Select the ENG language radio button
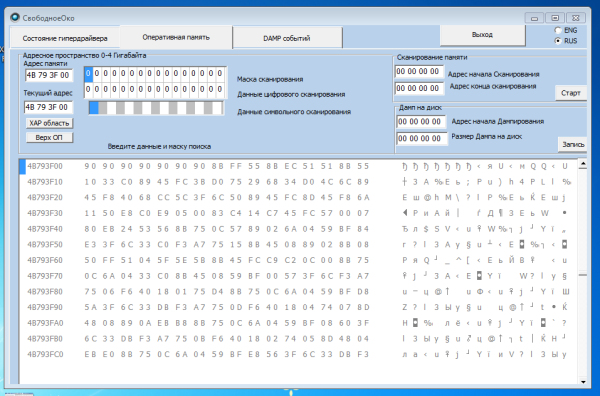The height and width of the screenshot is (396, 600). [558, 30]
